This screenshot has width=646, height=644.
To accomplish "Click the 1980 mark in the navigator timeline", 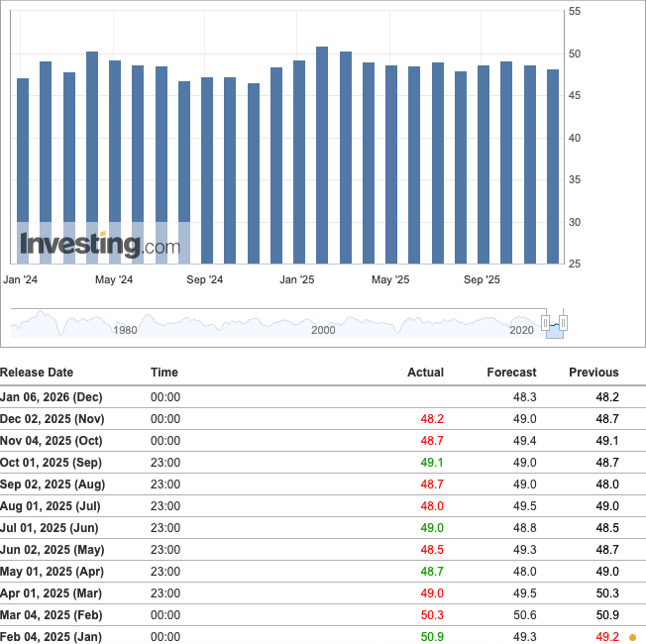I will (125, 330).
